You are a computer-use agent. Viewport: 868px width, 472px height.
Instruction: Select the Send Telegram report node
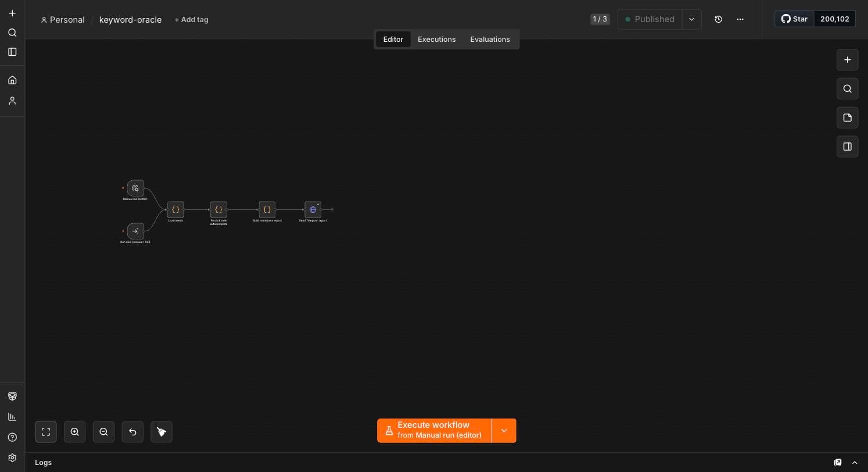point(313,210)
